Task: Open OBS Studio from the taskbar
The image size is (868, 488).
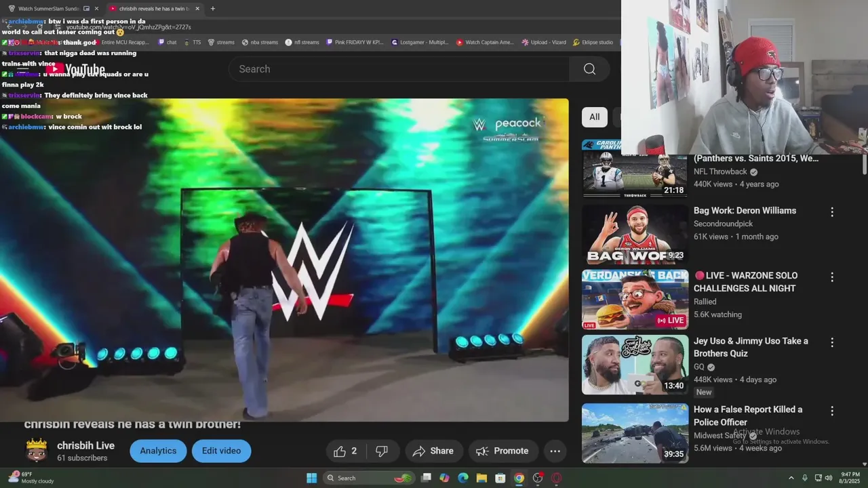Action: click(538, 478)
